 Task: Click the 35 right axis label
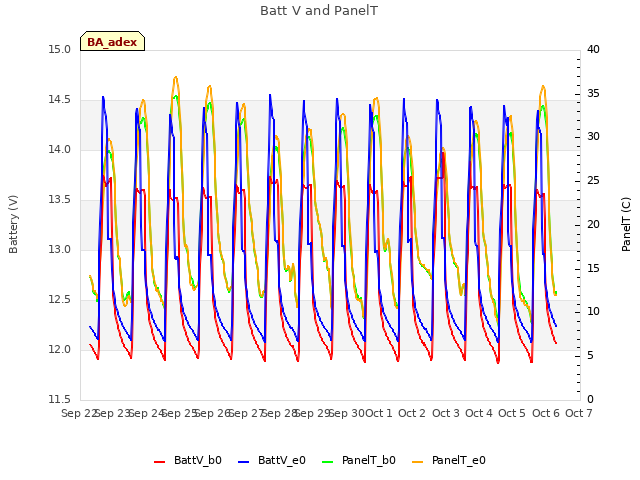pyautogui.click(x=593, y=93)
